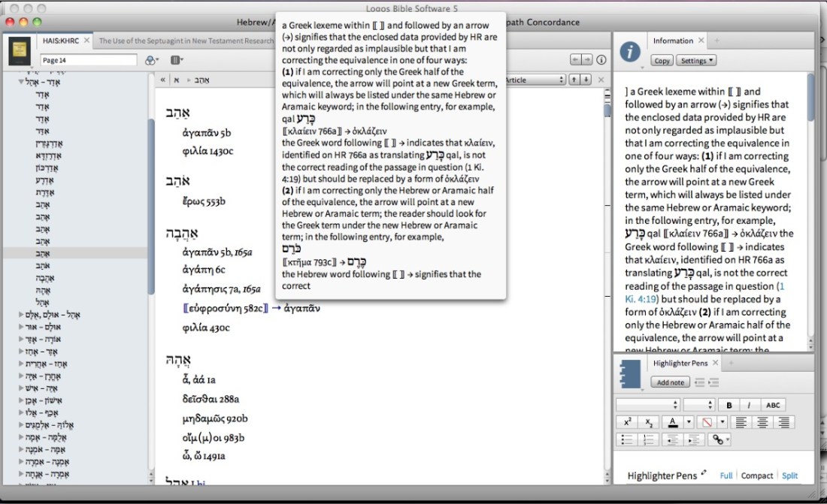Toggle bold formatting in notes toolbar
827x504 pixels.
729,405
